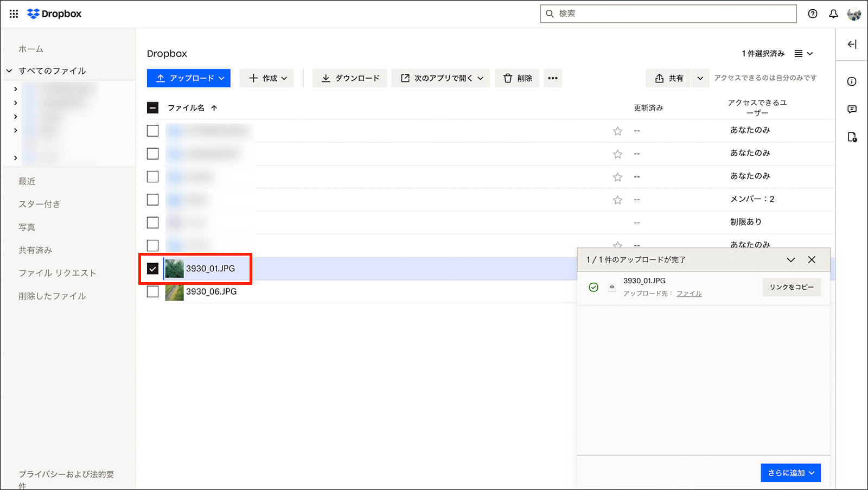Open the アップロード dropdown button

pyautogui.click(x=189, y=78)
